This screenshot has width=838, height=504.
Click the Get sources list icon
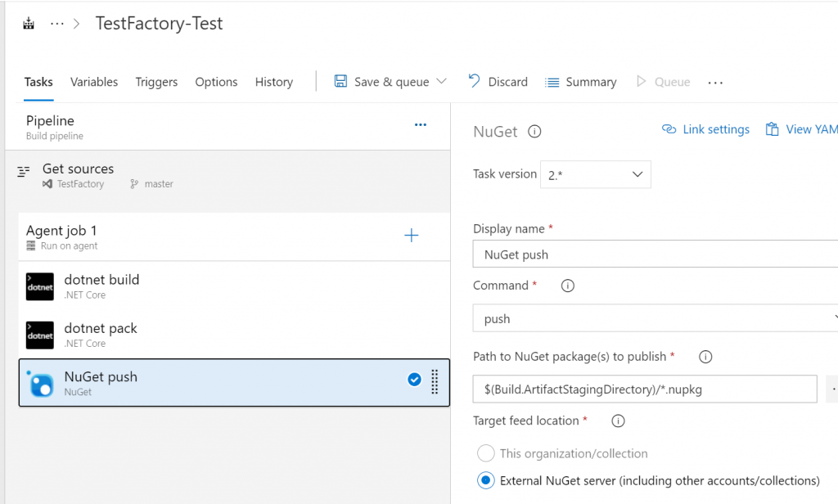tap(24, 172)
